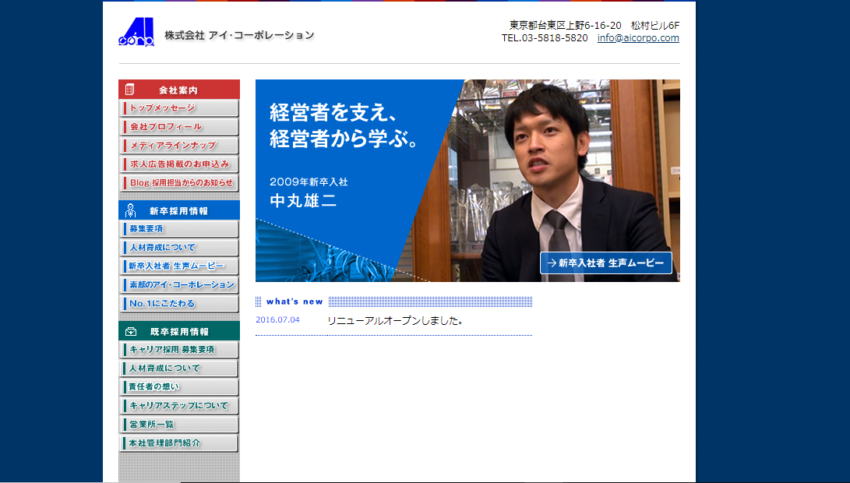850x483 pixels.
Task: Select No.1にこだわる menu item
Action: (178, 304)
